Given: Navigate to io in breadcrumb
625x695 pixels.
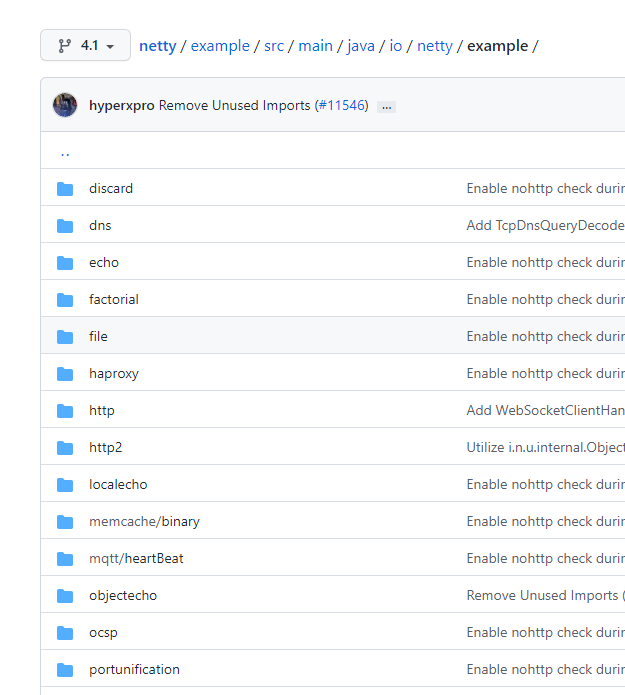Looking at the screenshot, I should (396, 46).
